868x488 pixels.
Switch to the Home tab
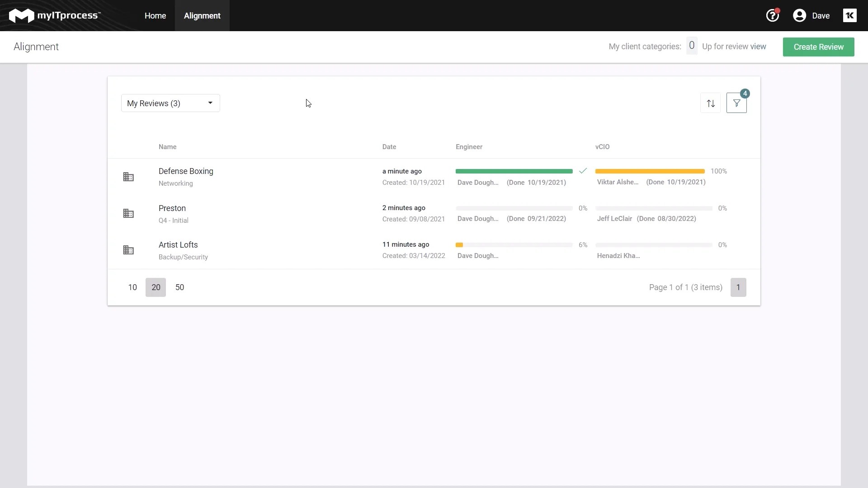point(155,15)
